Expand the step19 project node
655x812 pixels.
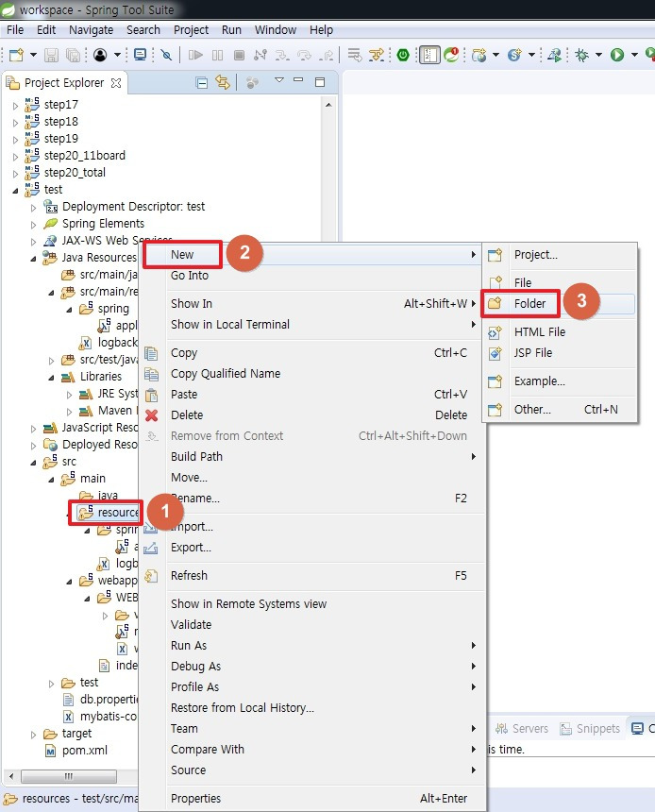coord(15,140)
